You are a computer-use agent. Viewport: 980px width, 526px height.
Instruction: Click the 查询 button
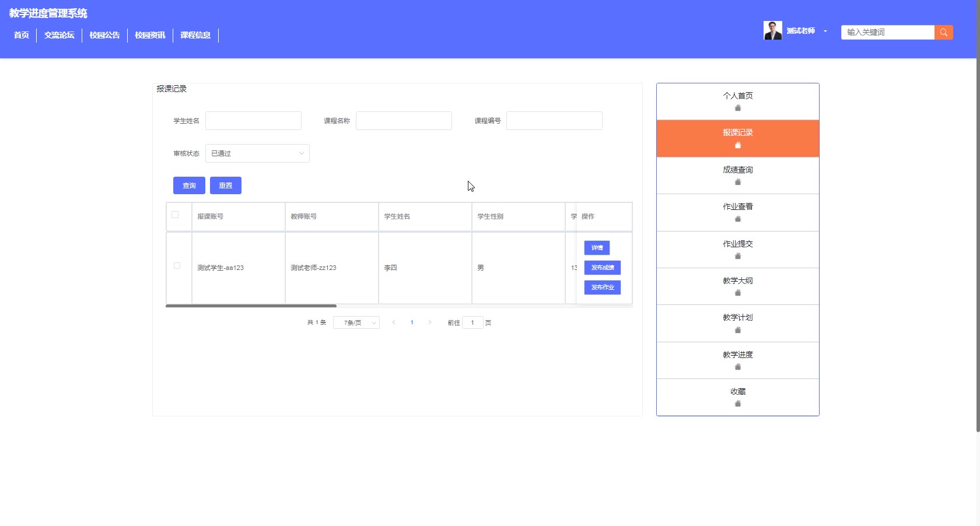189,185
